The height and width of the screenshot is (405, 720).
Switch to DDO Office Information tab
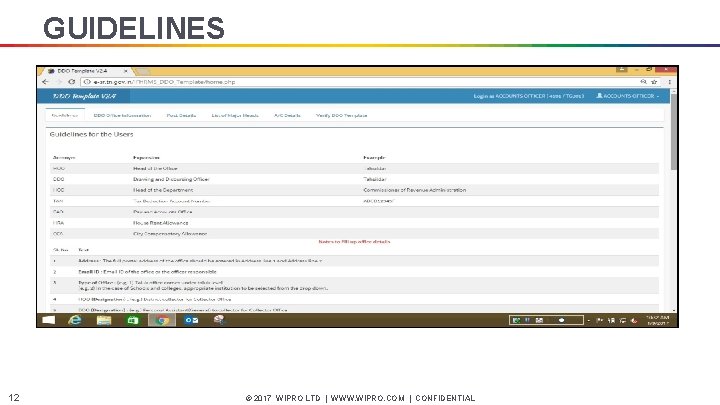pyautogui.click(x=122, y=115)
